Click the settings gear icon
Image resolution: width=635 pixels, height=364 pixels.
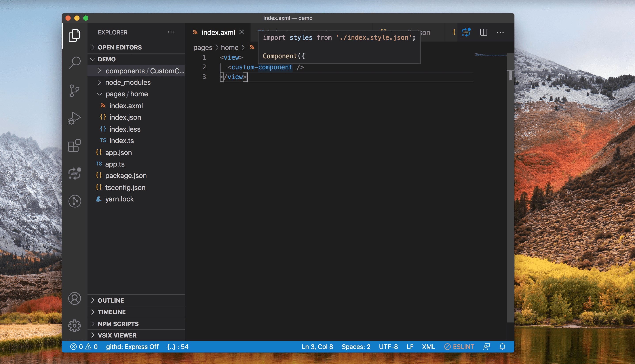coord(74,324)
